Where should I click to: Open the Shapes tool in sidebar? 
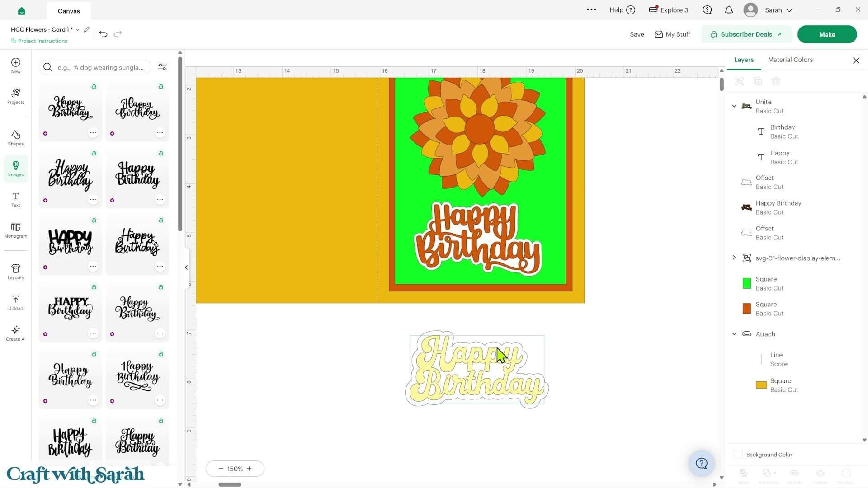[x=15, y=138]
